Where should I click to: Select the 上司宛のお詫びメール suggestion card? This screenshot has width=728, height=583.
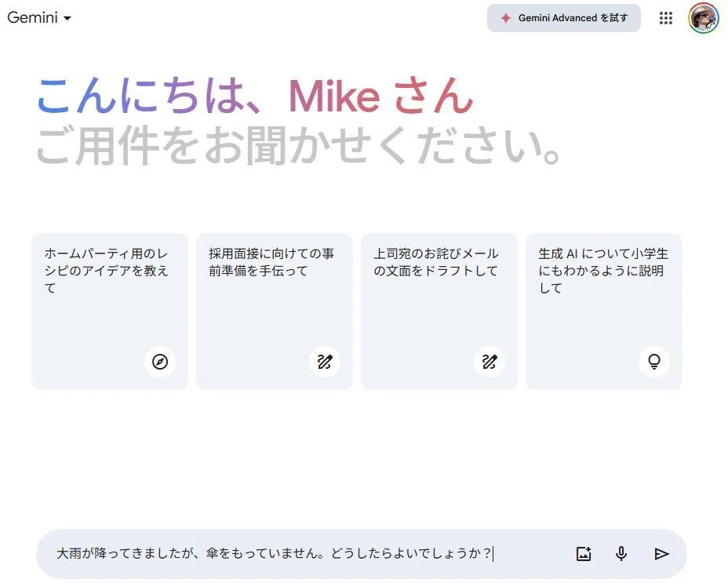439,312
